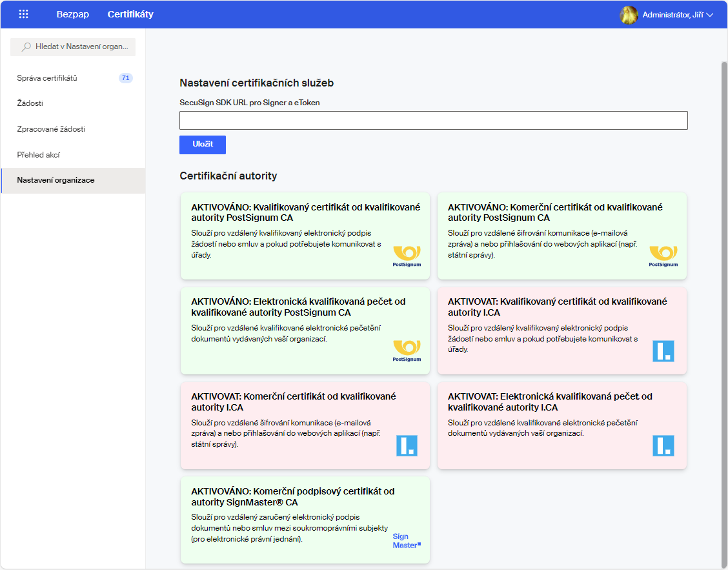728x570 pixels.
Task: Expand the Administrátor, Jiří account dropdown chevron
Action: [x=709, y=15]
